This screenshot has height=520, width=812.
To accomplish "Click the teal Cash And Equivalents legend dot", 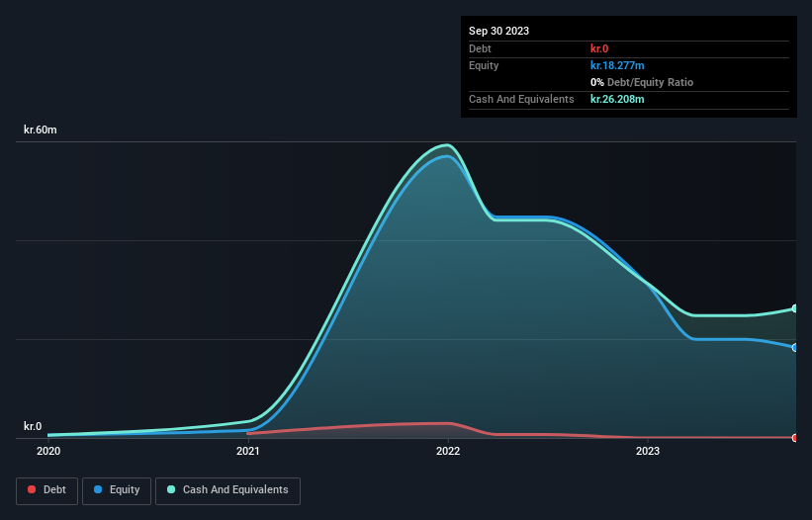I will [171, 489].
